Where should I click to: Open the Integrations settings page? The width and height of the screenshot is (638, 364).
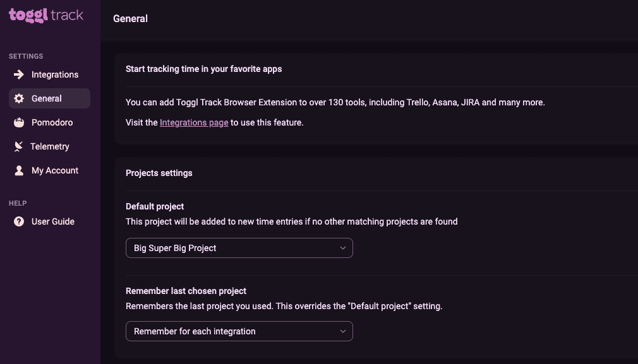click(x=50, y=74)
